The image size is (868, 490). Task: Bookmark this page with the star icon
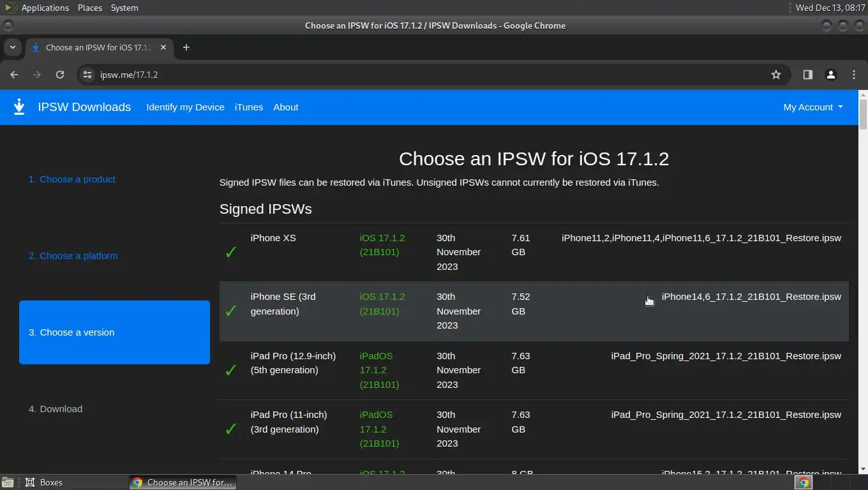click(x=776, y=75)
